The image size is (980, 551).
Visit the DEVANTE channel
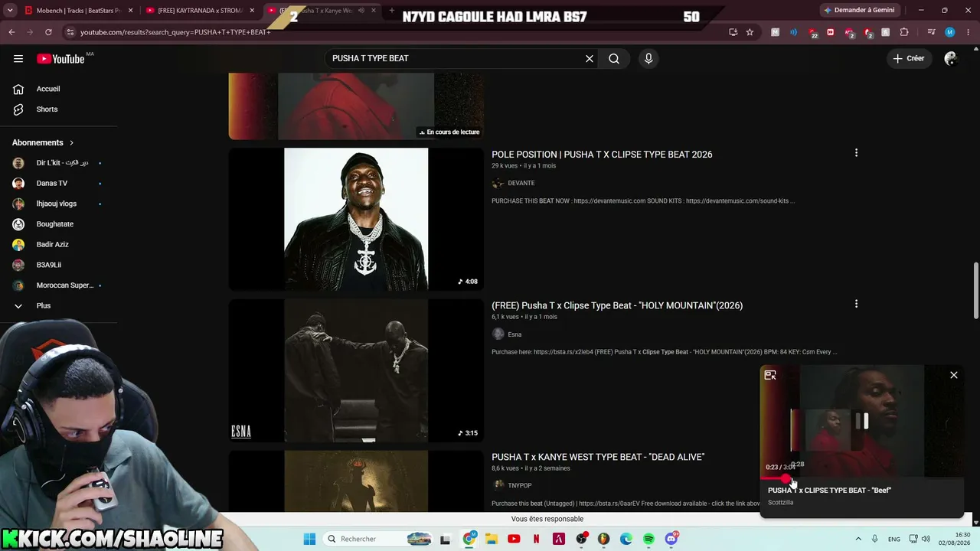click(521, 183)
